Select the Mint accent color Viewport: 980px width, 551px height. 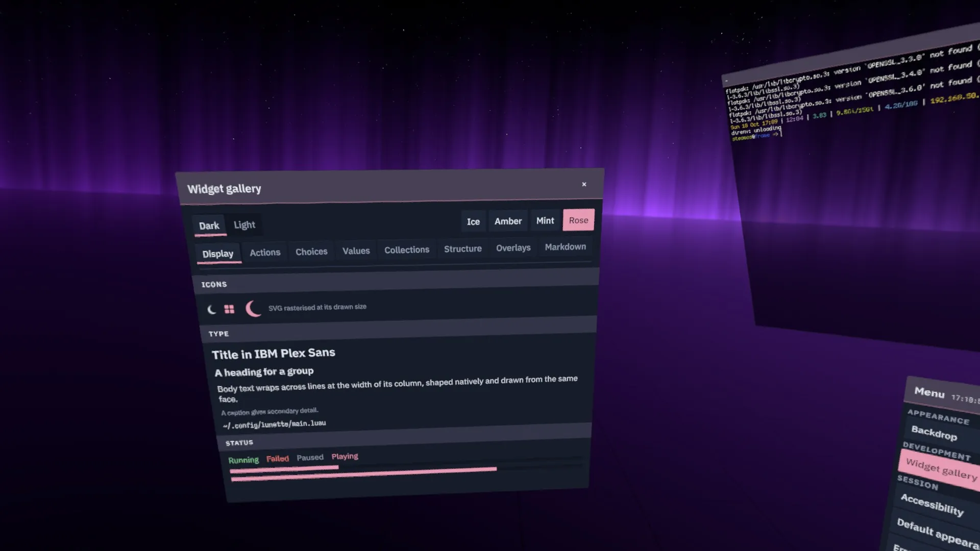545,220
